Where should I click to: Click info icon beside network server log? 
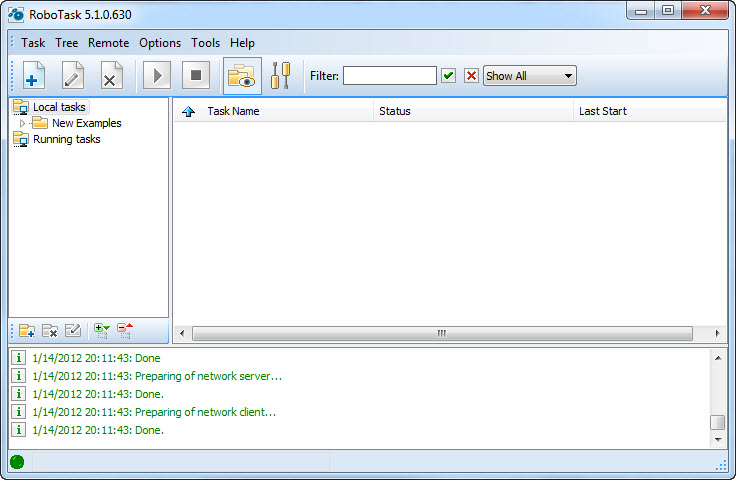pyautogui.click(x=18, y=376)
